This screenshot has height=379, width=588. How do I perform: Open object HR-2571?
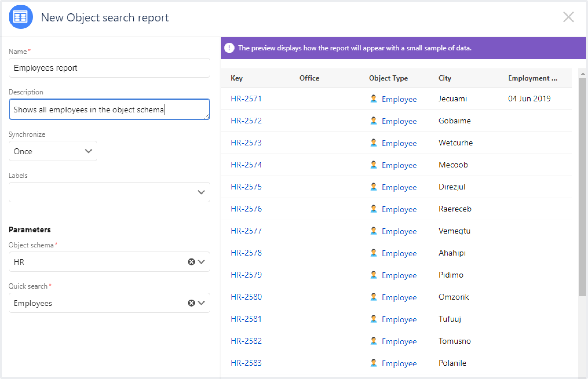(246, 99)
